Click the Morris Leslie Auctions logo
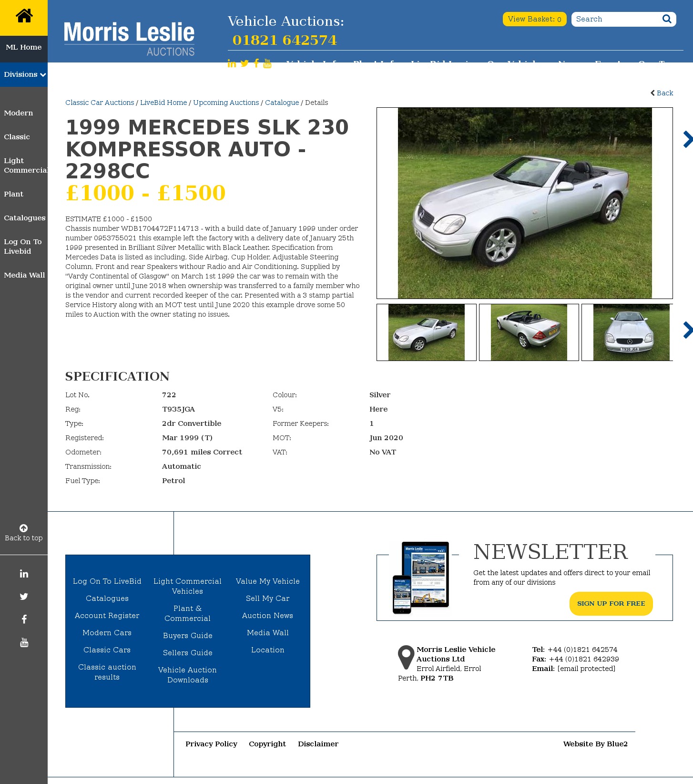This screenshot has height=784, width=693. click(x=129, y=39)
